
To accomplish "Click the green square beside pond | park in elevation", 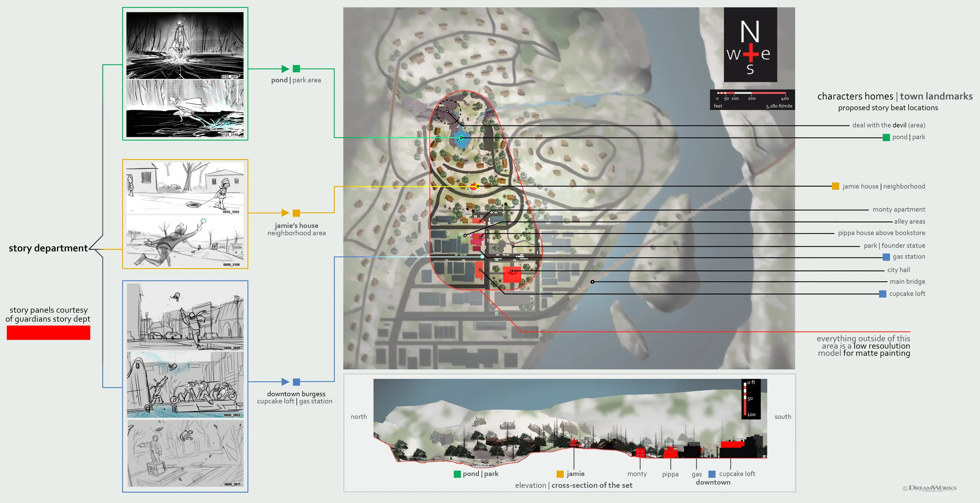I will coord(457,474).
